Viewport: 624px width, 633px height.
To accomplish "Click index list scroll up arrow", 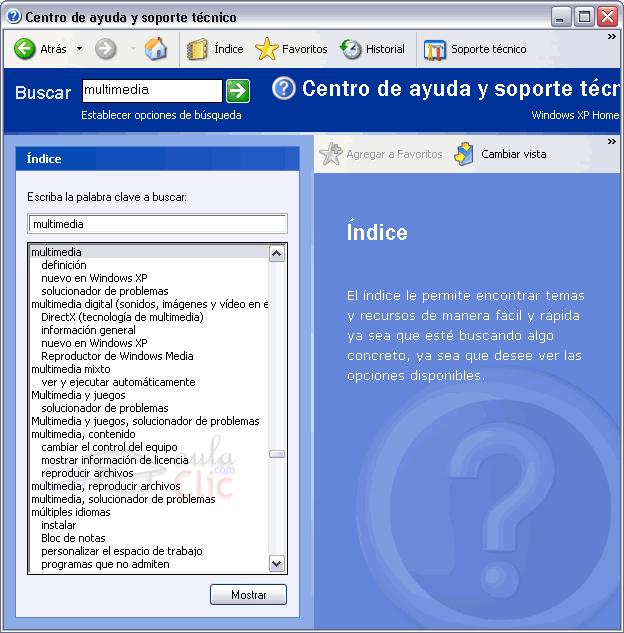I will click(x=277, y=254).
